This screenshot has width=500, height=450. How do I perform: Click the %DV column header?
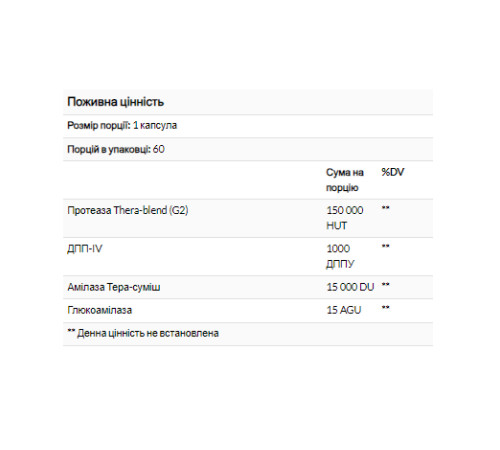click(x=393, y=172)
